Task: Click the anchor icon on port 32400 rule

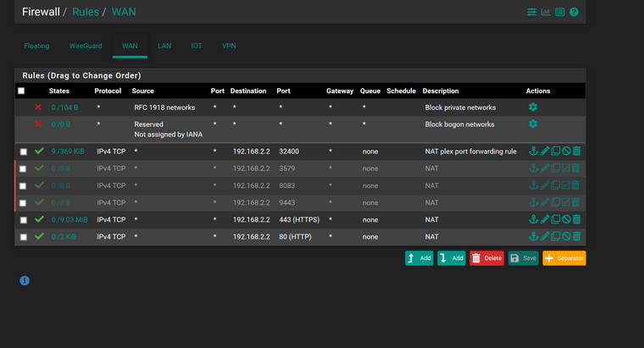Action: pyautogui.click(x=533, y=151)
